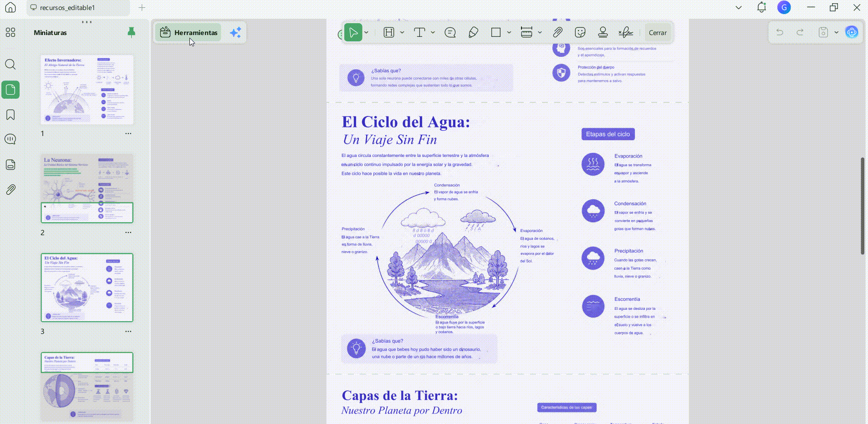Click the Cerrar button
The image size is (868, 424).
658,33
